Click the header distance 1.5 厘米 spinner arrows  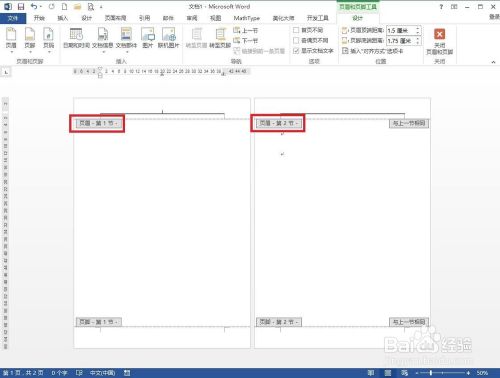click(x=418, y=31)
